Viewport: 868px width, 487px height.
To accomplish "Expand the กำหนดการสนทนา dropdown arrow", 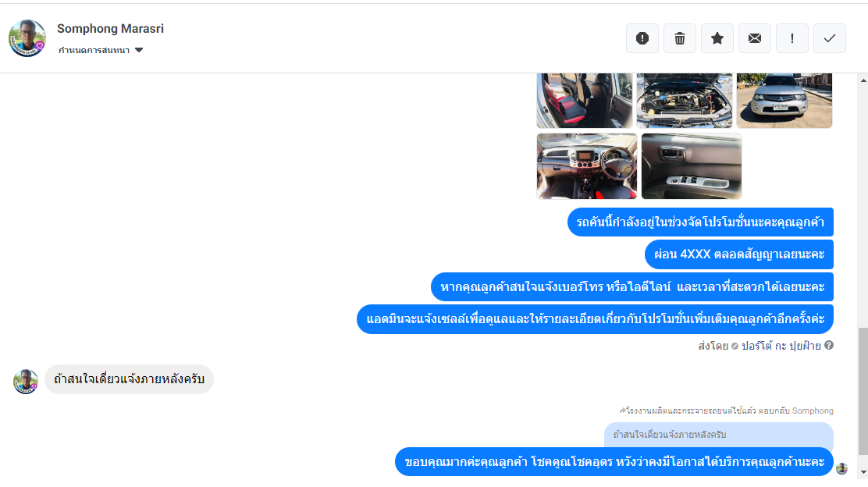I will coord(139,50).
